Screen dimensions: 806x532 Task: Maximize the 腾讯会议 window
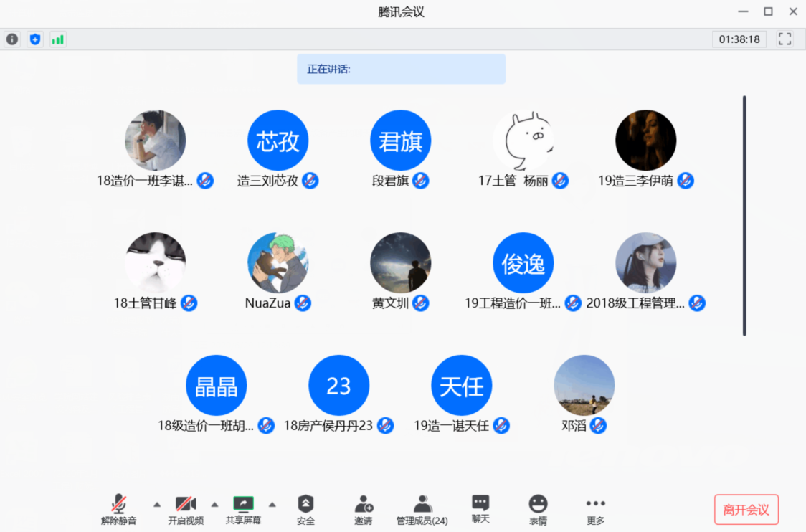[768, 11]
